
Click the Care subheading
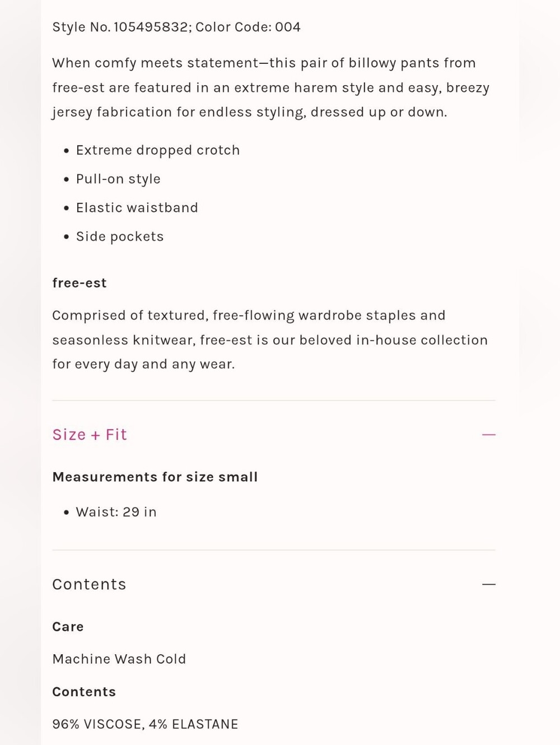68,627
